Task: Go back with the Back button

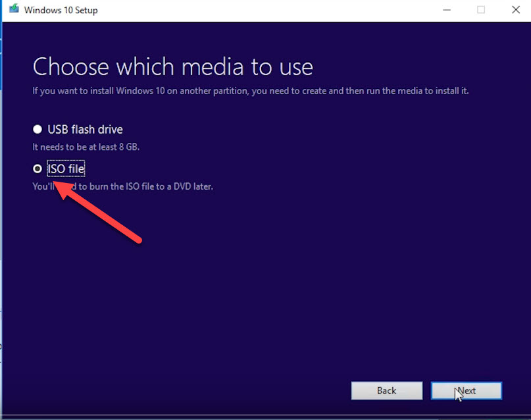Action: point(387,390)
